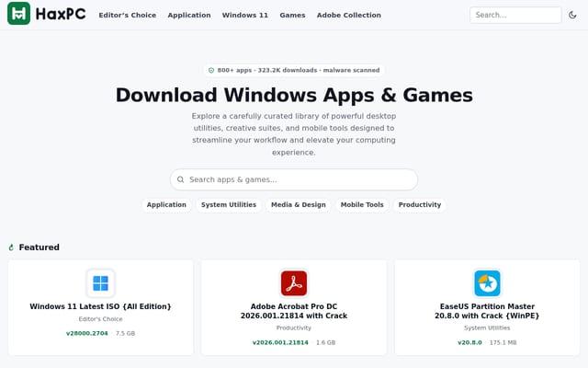Select the Mobile Tools category chip
The height and width of the screenshot is (368, 588).
pos(362,204)
